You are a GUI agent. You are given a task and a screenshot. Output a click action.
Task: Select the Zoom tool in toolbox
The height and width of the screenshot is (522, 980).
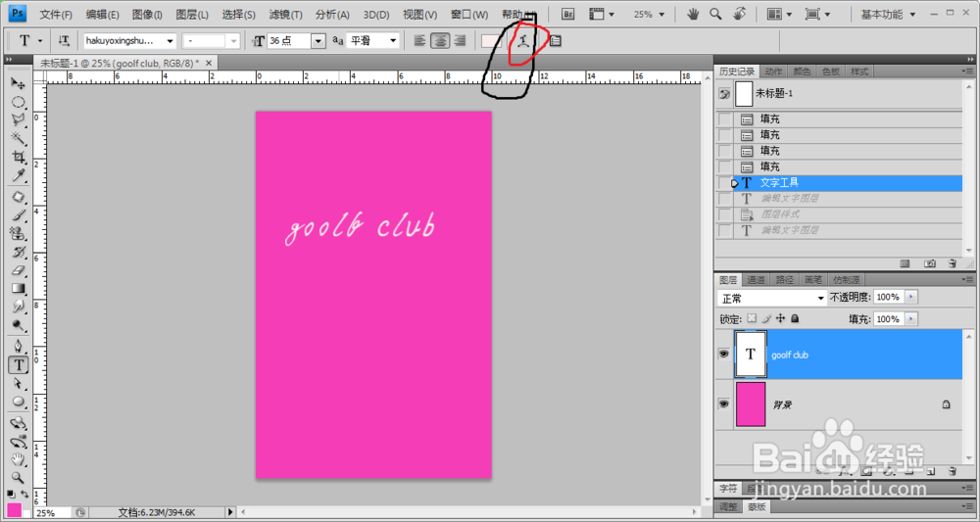pyautogui.click(x=18, y=478)
